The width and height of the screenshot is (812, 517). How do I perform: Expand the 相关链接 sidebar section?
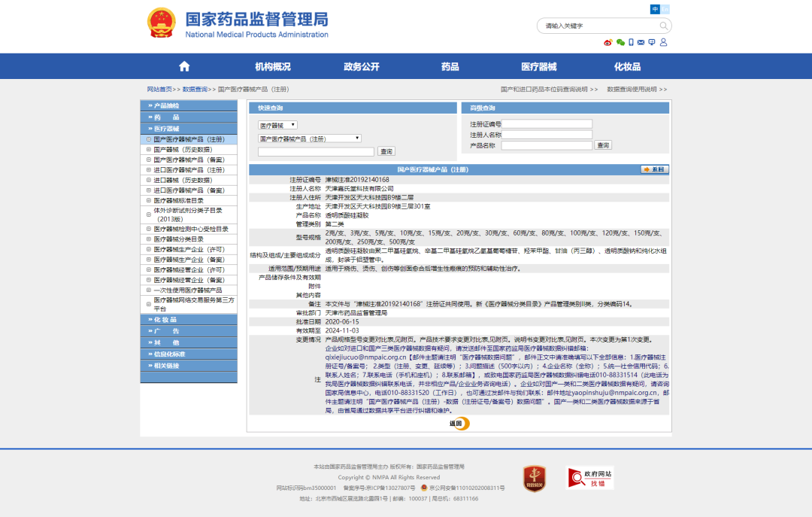(189, 366)
